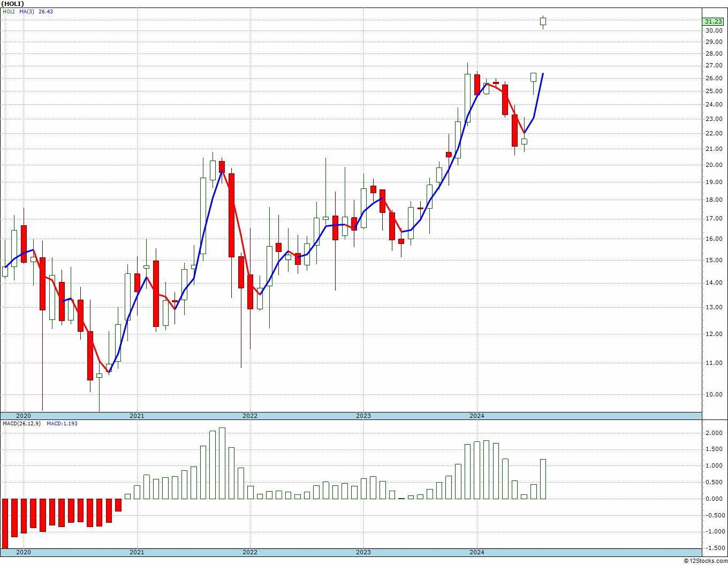Click the 28.00 price axis label

pos(714,54)
